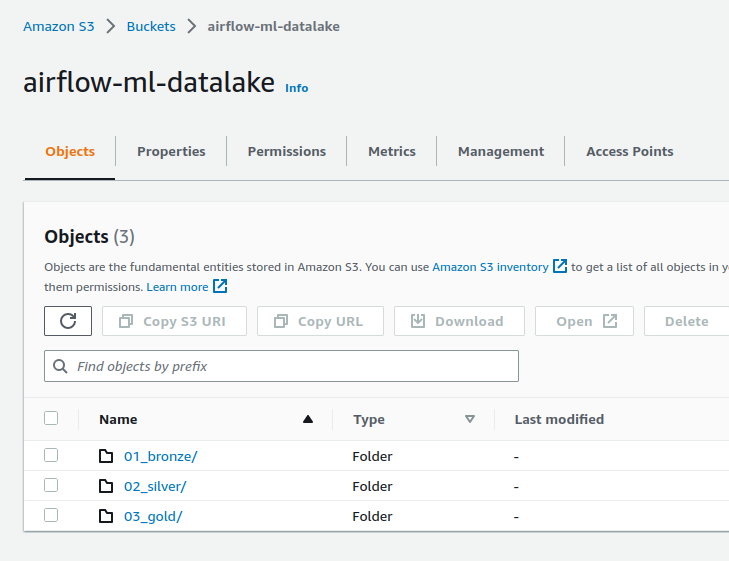Screen dimensions: 729x561
Task: Click external link icon after Amazon S3 inventory
Action: point(560,266)
